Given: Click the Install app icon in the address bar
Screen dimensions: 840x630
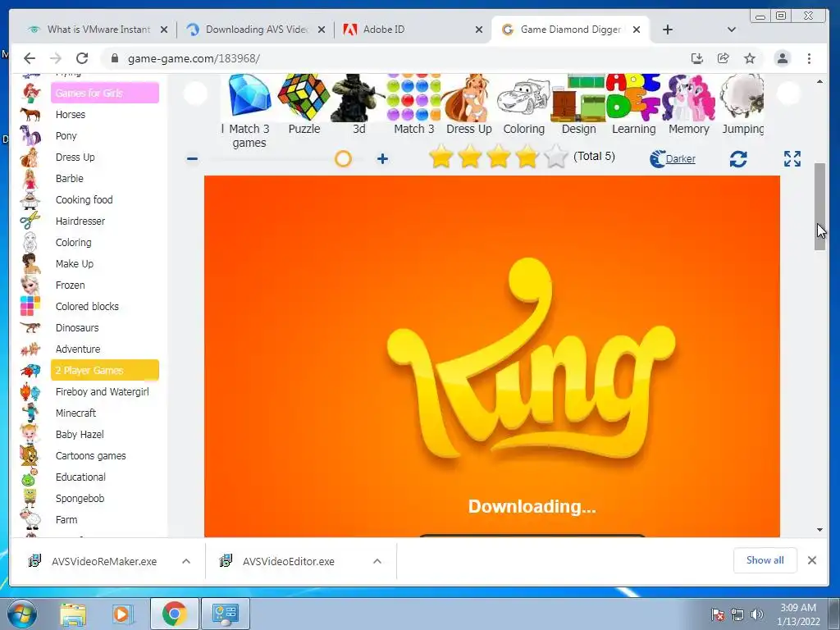Looking at the screenshot, I should [697, 58].
